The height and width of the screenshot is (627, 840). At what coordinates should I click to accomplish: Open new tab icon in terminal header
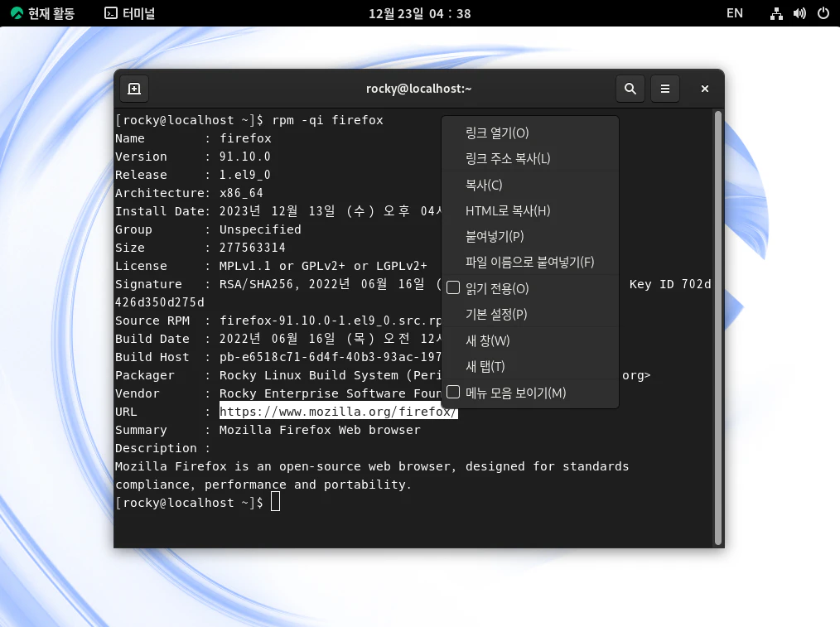click(x=134, y=89)
